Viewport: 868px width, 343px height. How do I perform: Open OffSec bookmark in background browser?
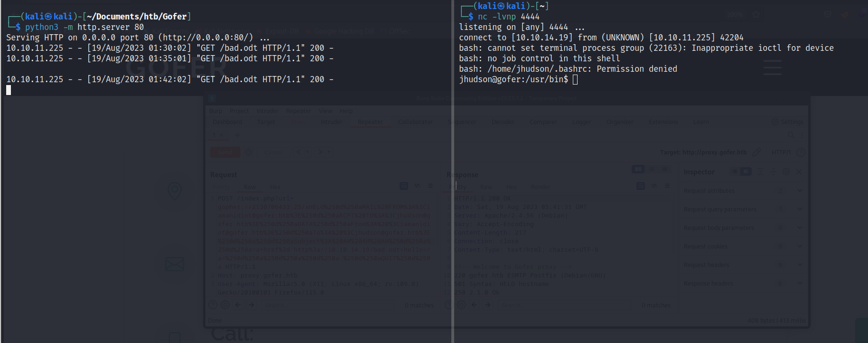(x=395, y=31)
